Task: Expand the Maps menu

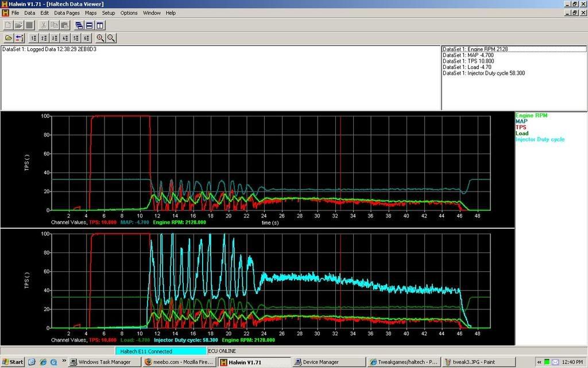Action: pos(91,13)
